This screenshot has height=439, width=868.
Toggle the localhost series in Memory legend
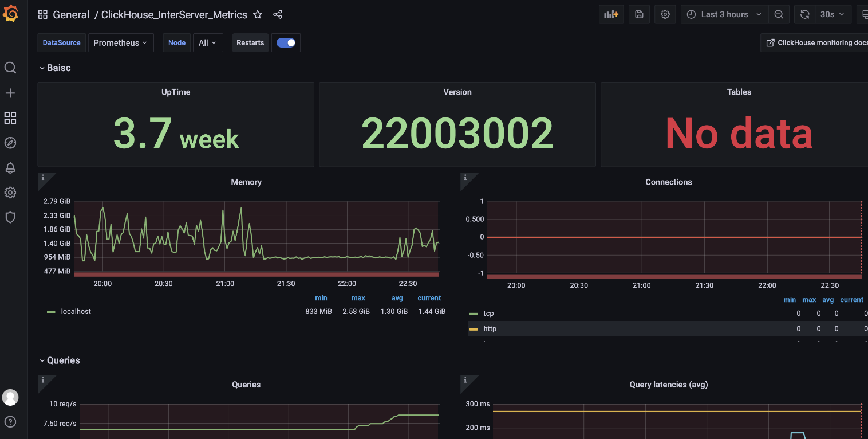coord(76,311)
